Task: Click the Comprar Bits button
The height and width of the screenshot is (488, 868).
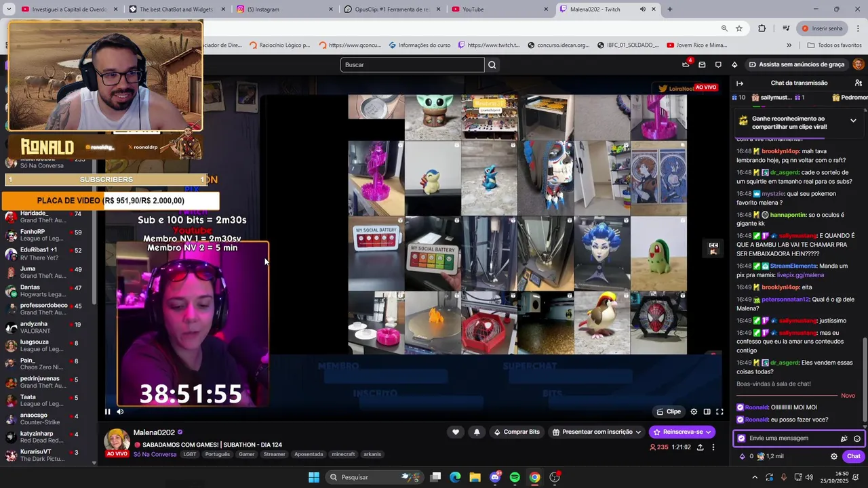Action: 517,432
